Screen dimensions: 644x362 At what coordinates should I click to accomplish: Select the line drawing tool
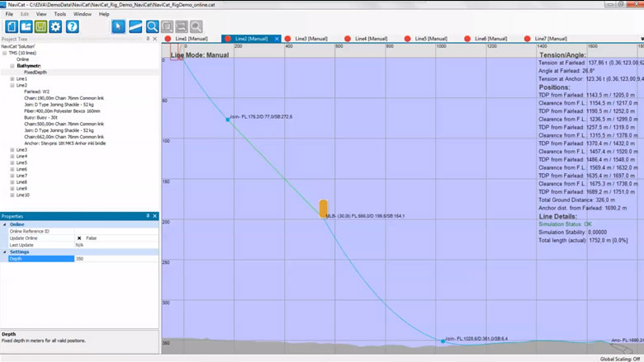(135, 26)
